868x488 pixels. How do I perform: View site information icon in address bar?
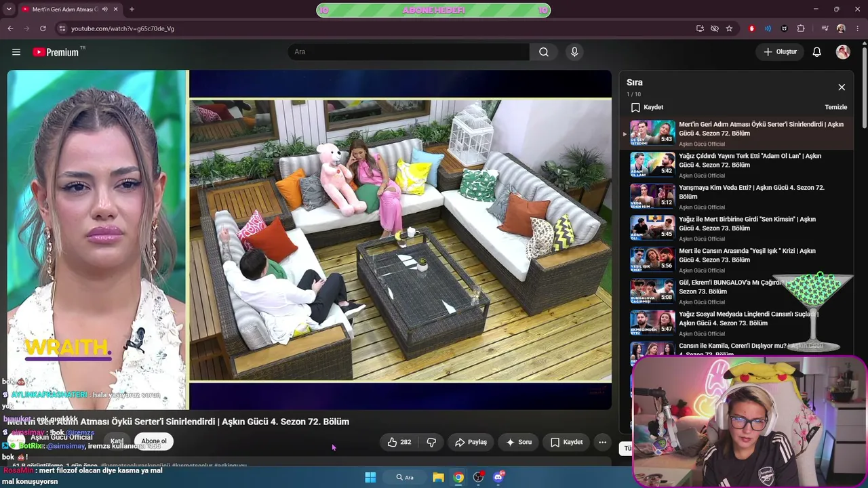[62, 28]
